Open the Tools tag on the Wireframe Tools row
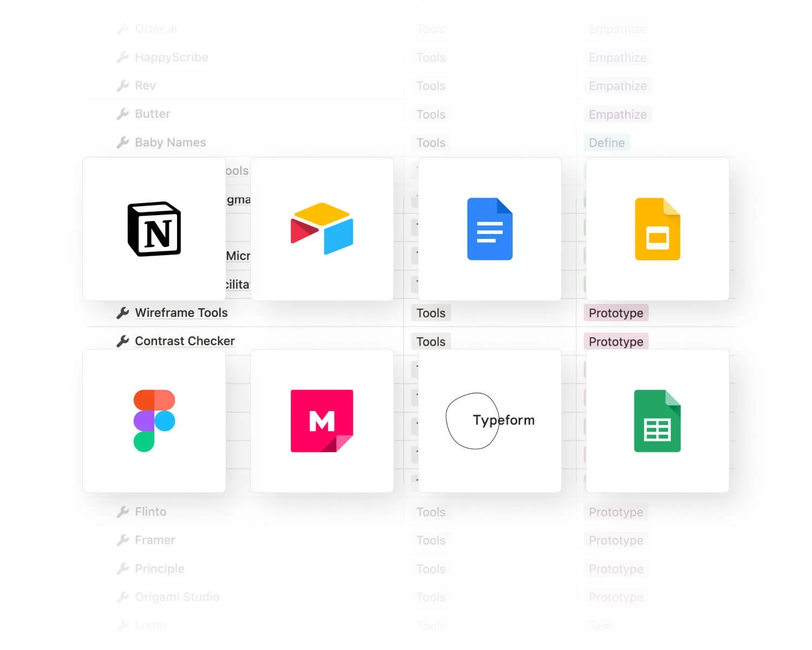 [x=430, y=313]
